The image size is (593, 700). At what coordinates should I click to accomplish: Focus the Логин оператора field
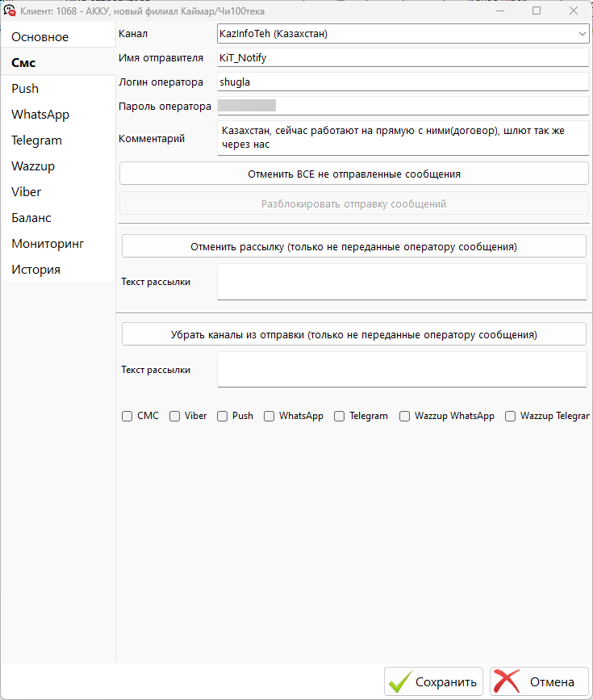pyautogui.click(x=403, y=82)
